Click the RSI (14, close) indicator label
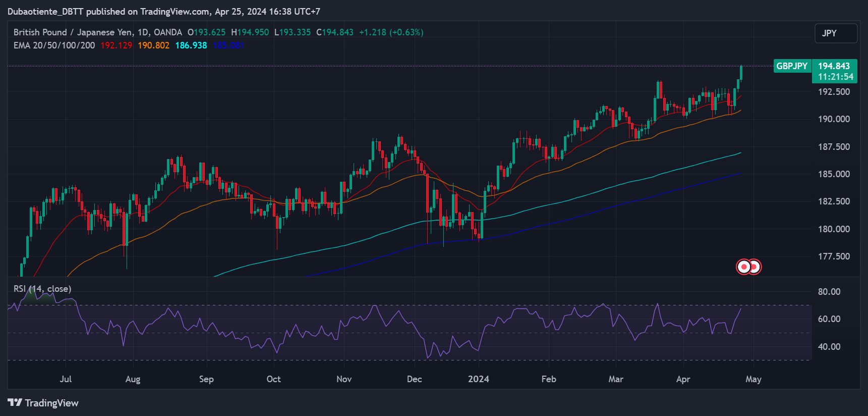The image size is (868, 416). (42, 289)
